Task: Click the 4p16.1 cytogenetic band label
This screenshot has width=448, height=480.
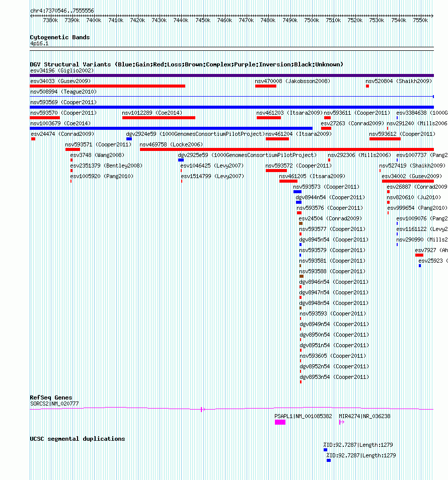Action: pos(39,43)
